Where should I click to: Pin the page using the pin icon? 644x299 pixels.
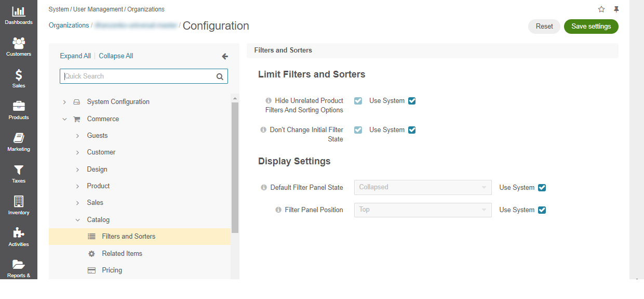click(x=616, y=9)
